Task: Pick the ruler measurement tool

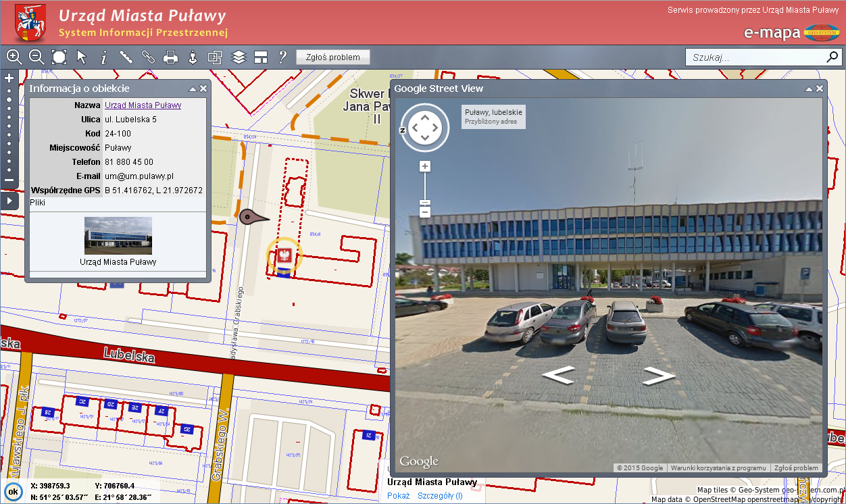Action: click(126, 57)
